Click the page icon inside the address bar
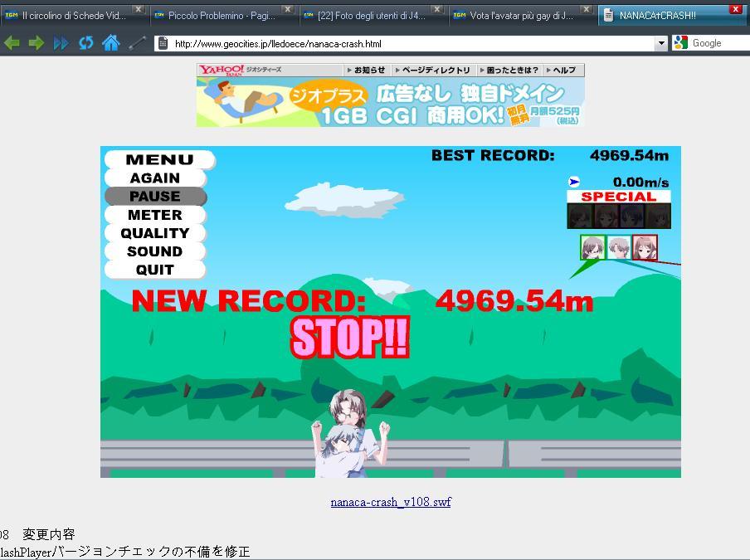Image resolution: width=750 pixels, height=560 pixels. click(163, 43)
